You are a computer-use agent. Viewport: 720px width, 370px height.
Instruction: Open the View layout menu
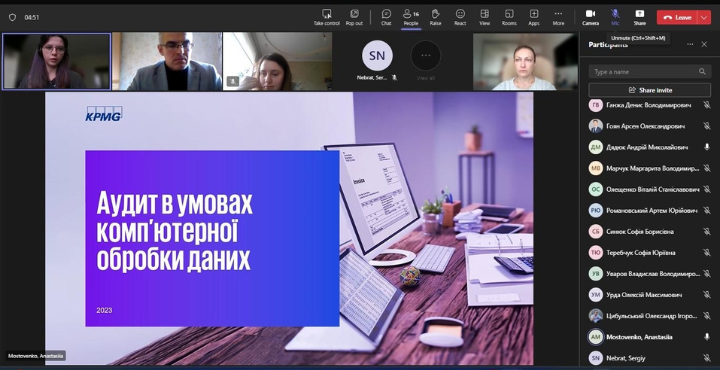pyautogui.click(x=484, y=17)
